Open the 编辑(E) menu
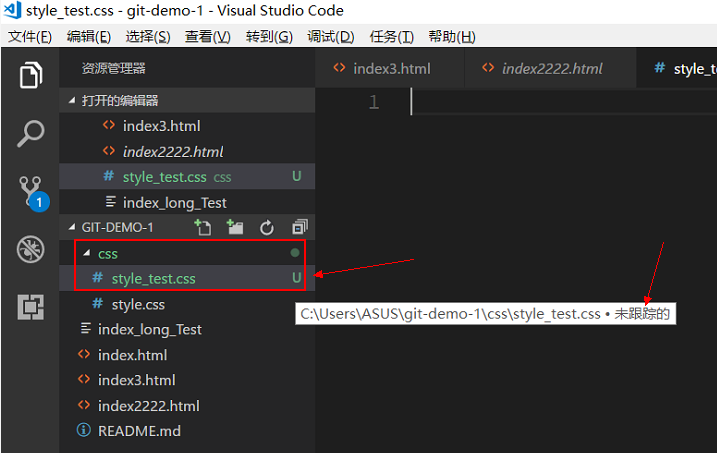 tap(89, 36)
